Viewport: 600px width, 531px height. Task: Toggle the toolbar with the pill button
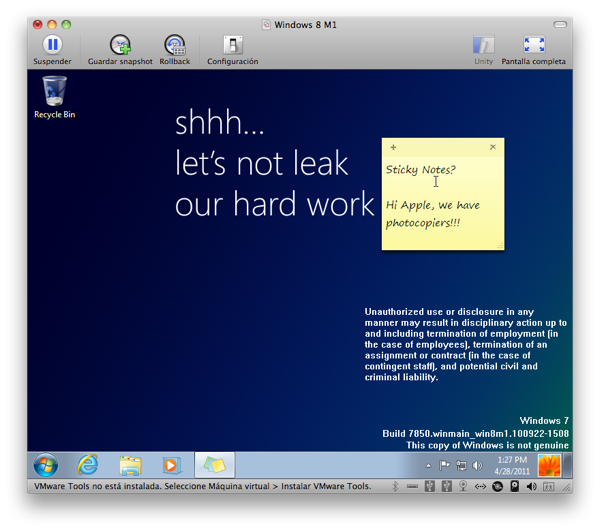[560, 24]
